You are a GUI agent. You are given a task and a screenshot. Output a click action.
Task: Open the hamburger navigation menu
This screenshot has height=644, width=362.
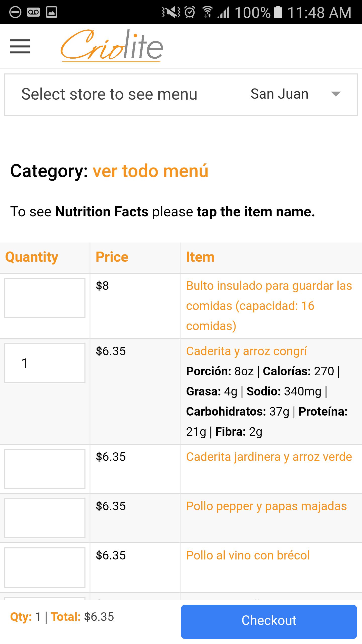20,46
